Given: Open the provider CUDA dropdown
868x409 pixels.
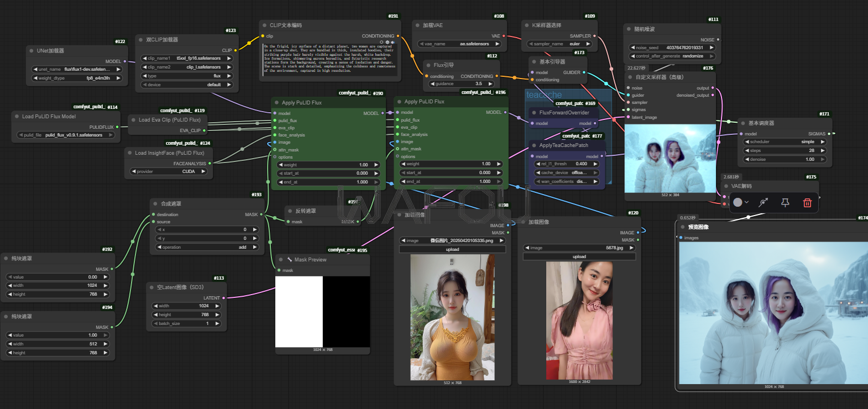Looking at the screenshot, I should tap(169, 171).
